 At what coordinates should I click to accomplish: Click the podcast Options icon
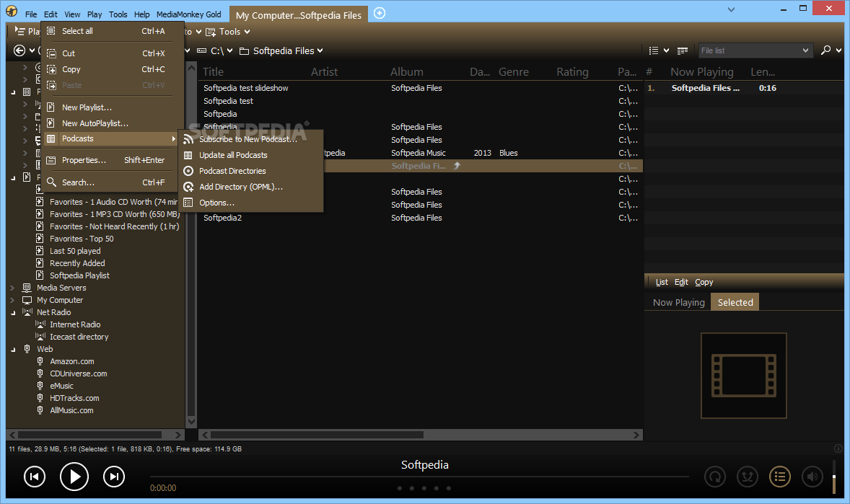click(x=188, y=203)
